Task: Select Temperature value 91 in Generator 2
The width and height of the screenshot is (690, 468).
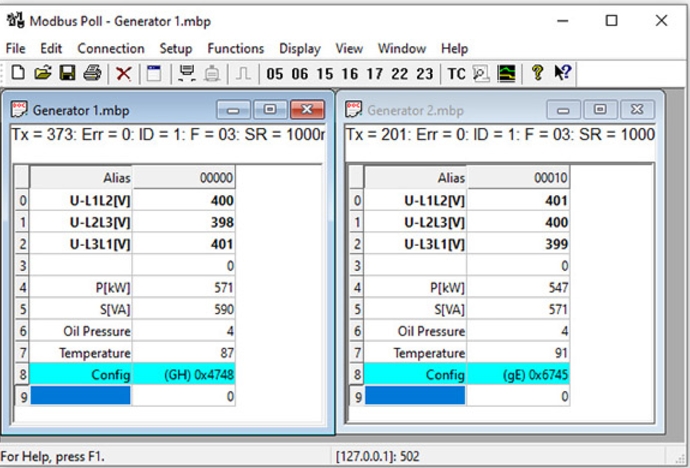Action: (518, 353)
